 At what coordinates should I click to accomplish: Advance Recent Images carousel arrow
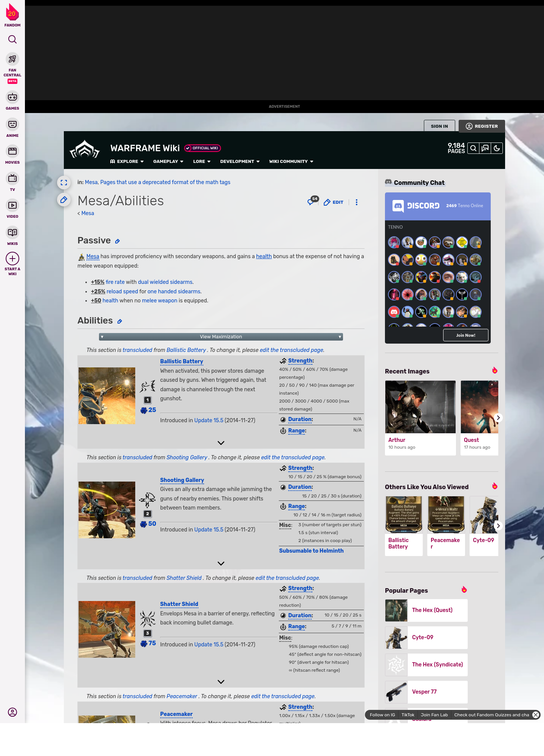(498, 418)
